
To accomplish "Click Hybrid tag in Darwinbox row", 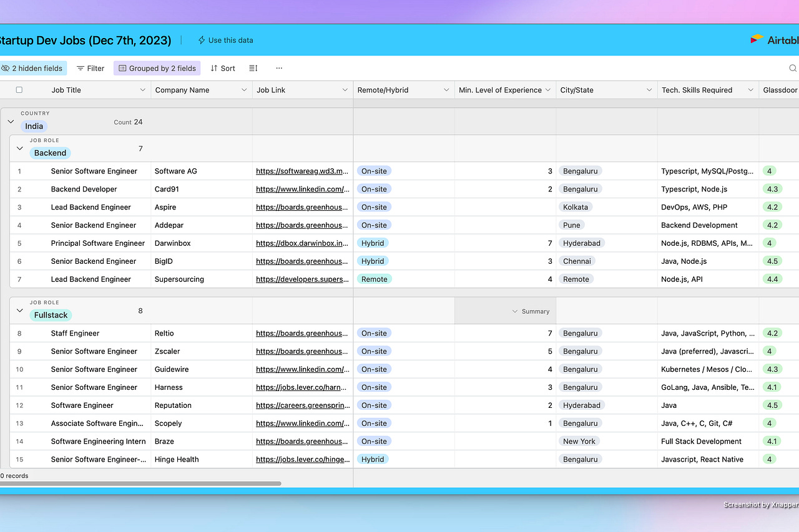I will pyautogui.click(x=373, y=243).
